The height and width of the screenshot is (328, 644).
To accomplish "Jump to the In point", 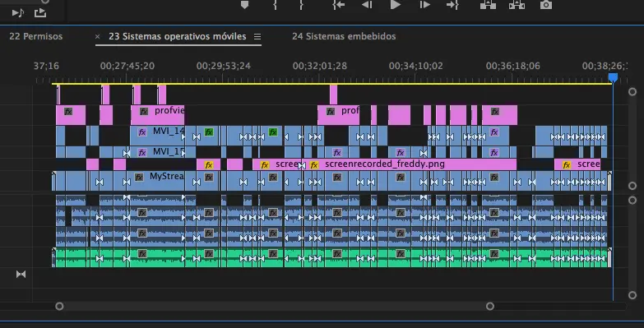I will 338,4.
